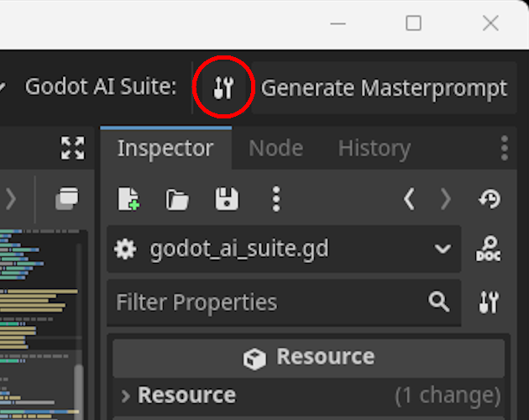Viewport: 529px width, 420px height.
Task: Close the Godot editor window
Action: click(x=490, y=24)
